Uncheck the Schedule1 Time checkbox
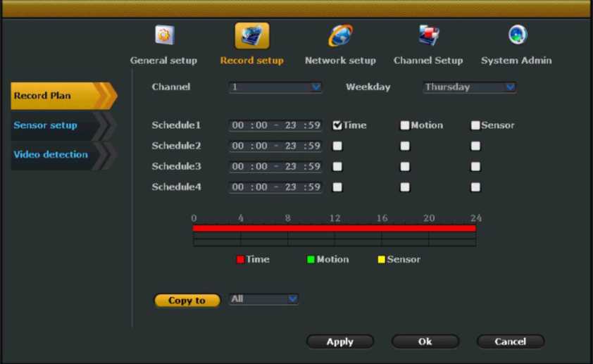Screen dimensions: 593x364 point(337,125)
